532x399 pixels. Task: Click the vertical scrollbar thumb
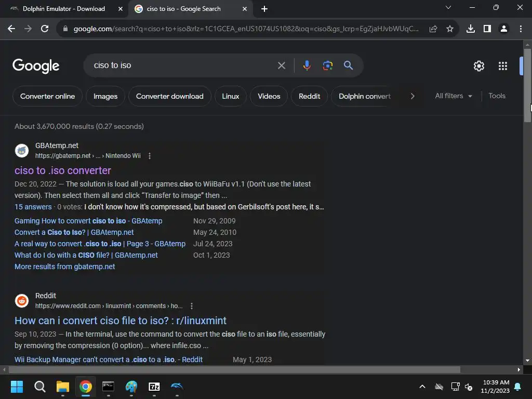pyautogui.click(x=527, y=86)
